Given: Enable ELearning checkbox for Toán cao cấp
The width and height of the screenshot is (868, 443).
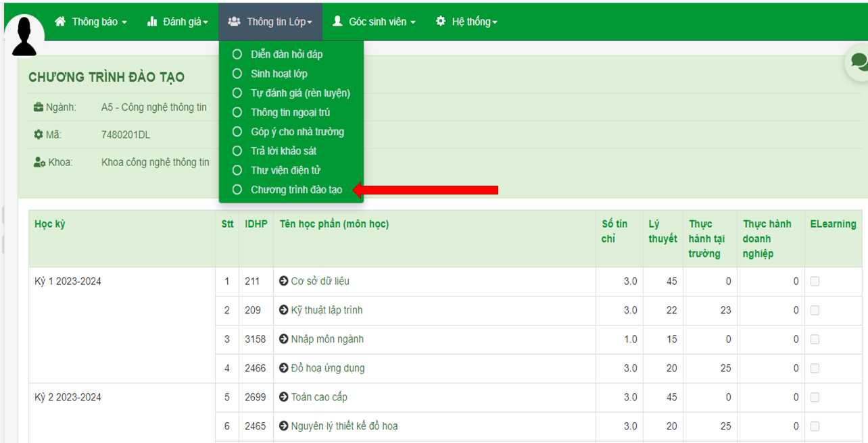Looking at the screenshot, I should click(815, 398).
